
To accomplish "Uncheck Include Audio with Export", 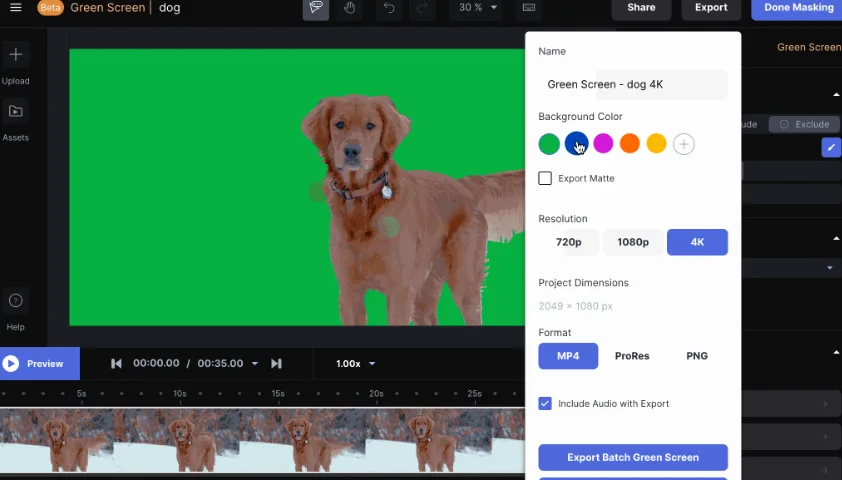I will click(545, 404).
